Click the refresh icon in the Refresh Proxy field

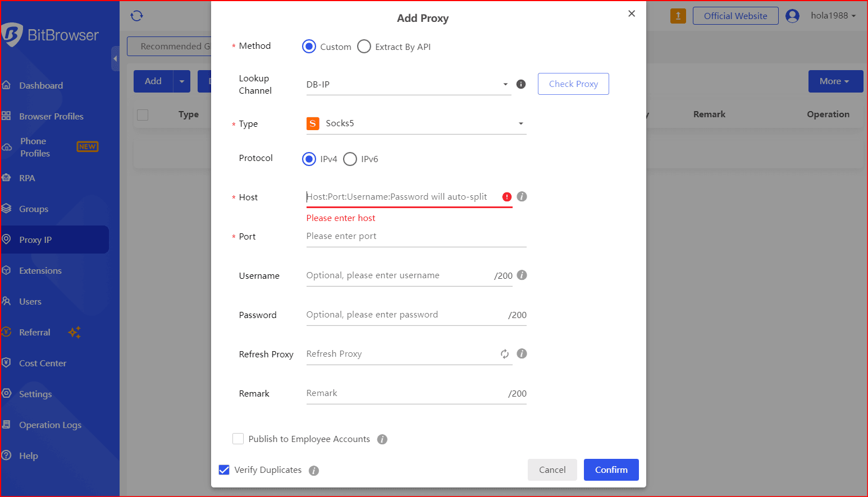click(505, 354)
